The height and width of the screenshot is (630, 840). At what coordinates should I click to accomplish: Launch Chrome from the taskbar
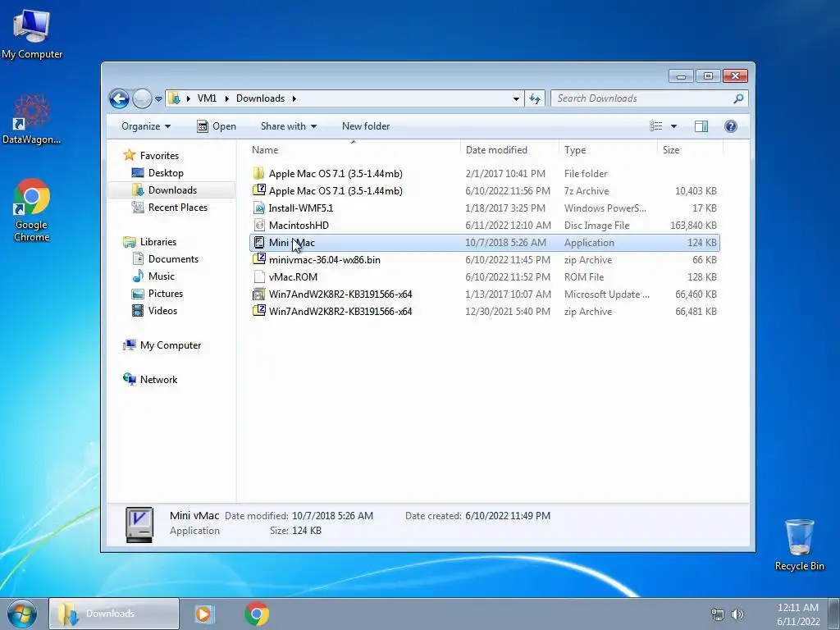tap(257, 614)
